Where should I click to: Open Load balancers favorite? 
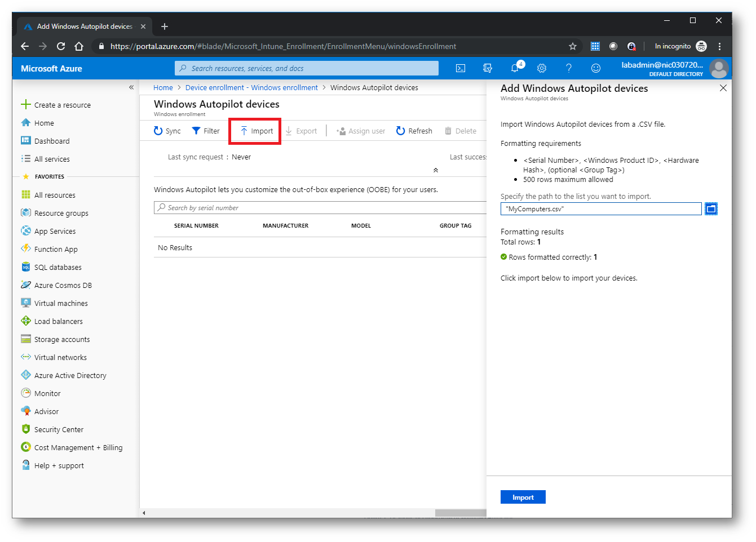pos(52,321)
